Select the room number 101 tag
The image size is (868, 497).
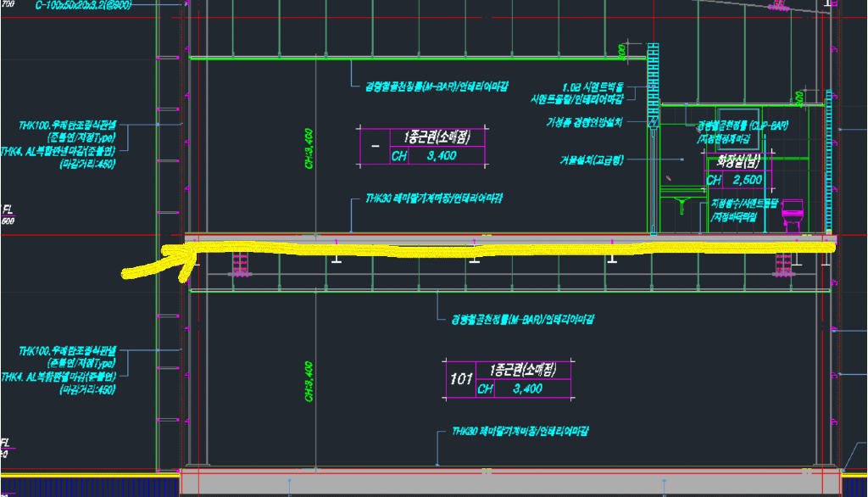(x=460, y=379)
